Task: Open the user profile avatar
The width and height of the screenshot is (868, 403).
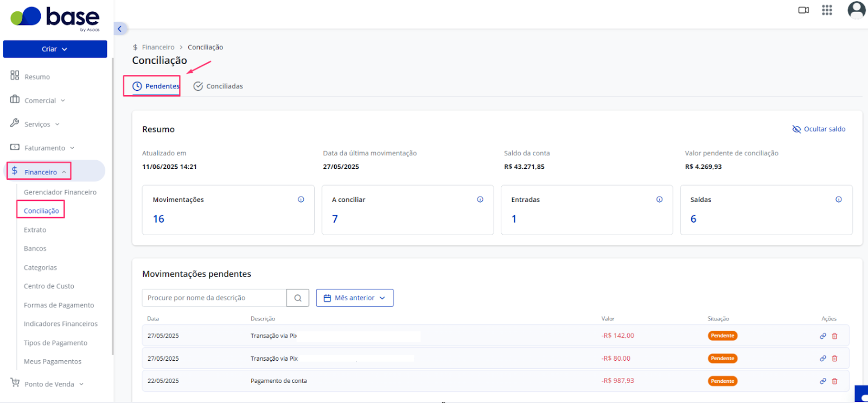Action: pos(857,10)
